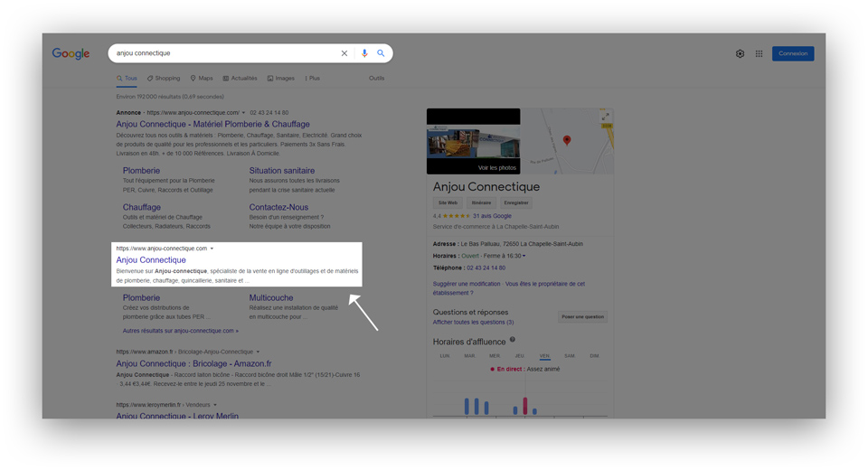This screenshot has width=868, height=470.
Task: Click the Connexion sign-in button
Action: point(793,53)
